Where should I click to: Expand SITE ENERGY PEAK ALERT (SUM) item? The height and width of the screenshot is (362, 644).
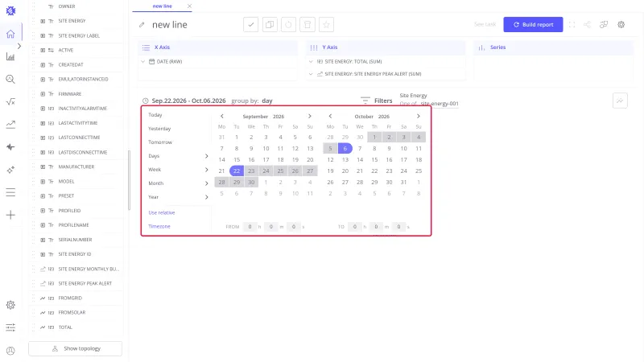(x=311, y=74)
